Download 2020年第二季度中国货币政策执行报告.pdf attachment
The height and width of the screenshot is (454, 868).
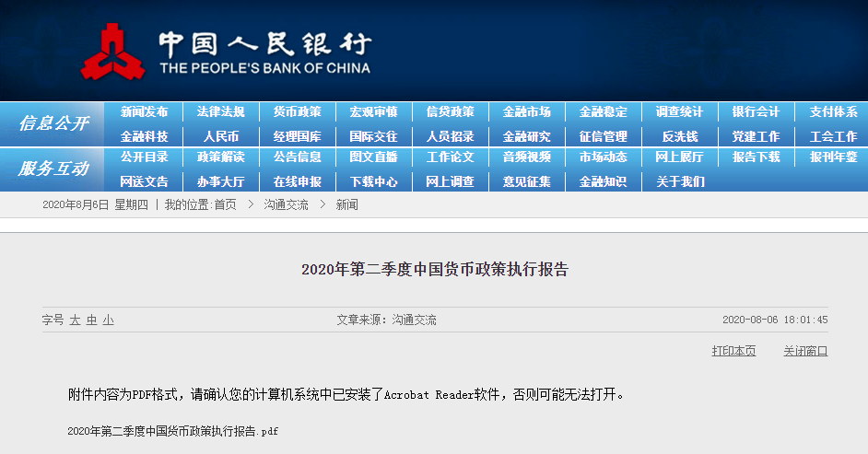click(x=172, y=431)
